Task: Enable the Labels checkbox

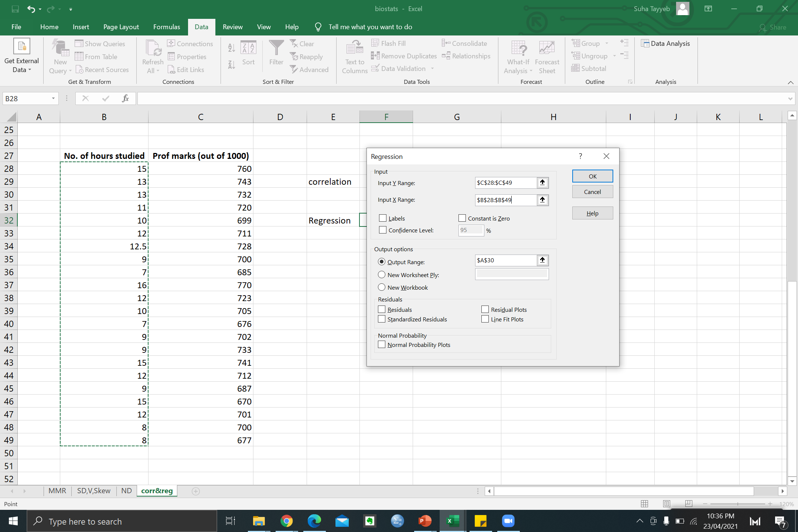Action: 383,218
